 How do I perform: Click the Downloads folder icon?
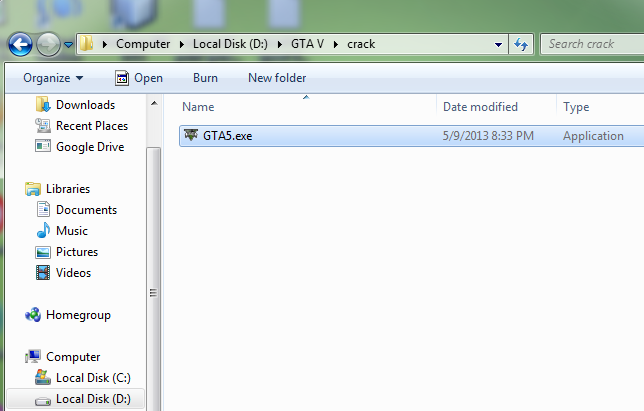coord(43,104)
